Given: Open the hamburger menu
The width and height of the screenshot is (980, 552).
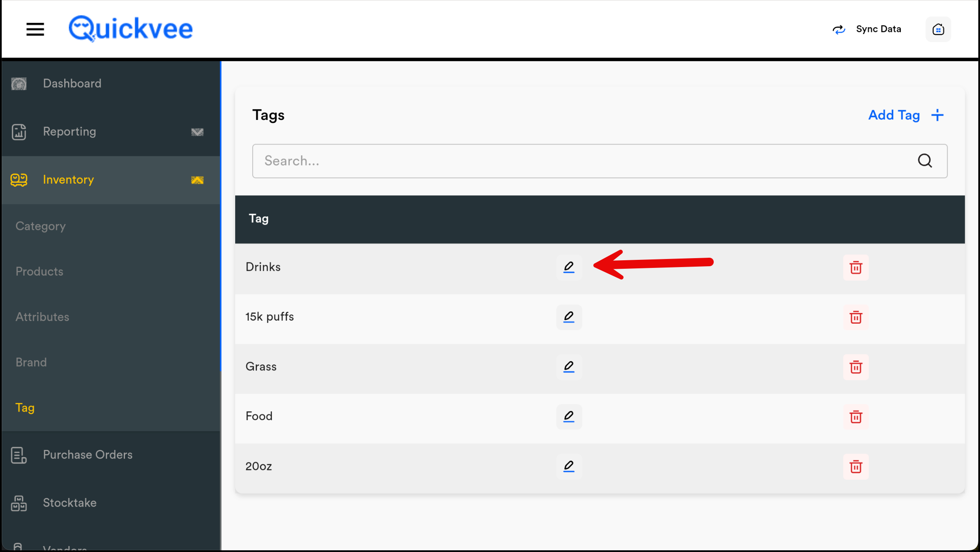Looking at the screenshot, I should (x=35, y=29).
